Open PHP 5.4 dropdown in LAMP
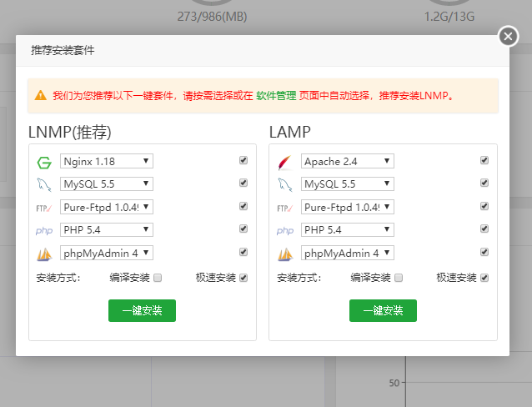The width and height of the screenshot is (532, 407). point(348,229)
